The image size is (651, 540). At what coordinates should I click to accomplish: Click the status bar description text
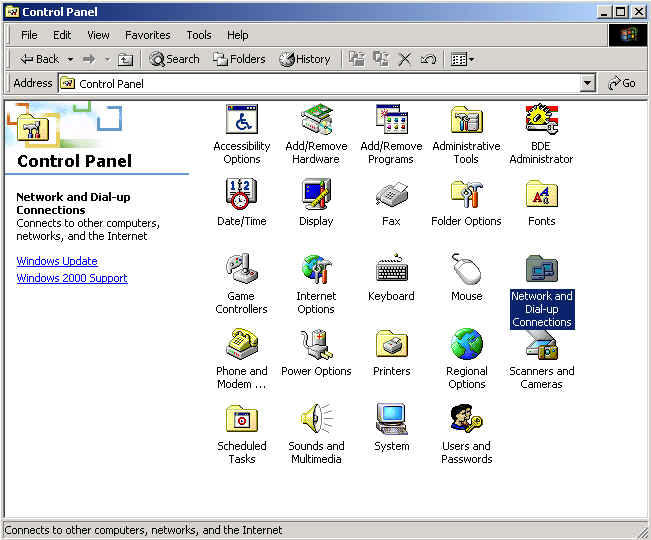tap(143, 530)
